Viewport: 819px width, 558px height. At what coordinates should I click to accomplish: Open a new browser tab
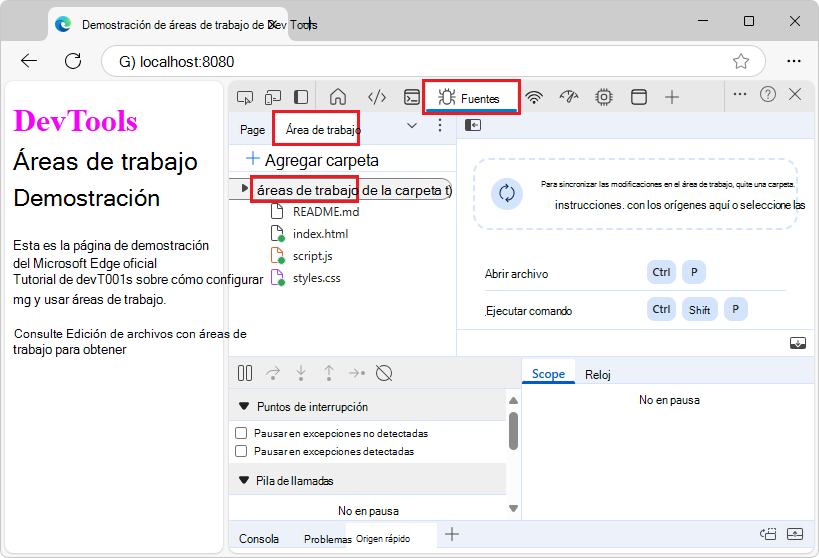[x=310, y=24]
